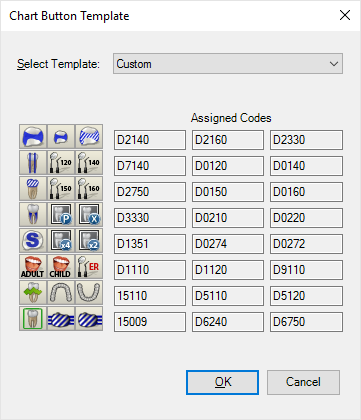Click the amalgam filling icon for D2140
This screenshot has width=361, height=420.
[x=33, y=137]
